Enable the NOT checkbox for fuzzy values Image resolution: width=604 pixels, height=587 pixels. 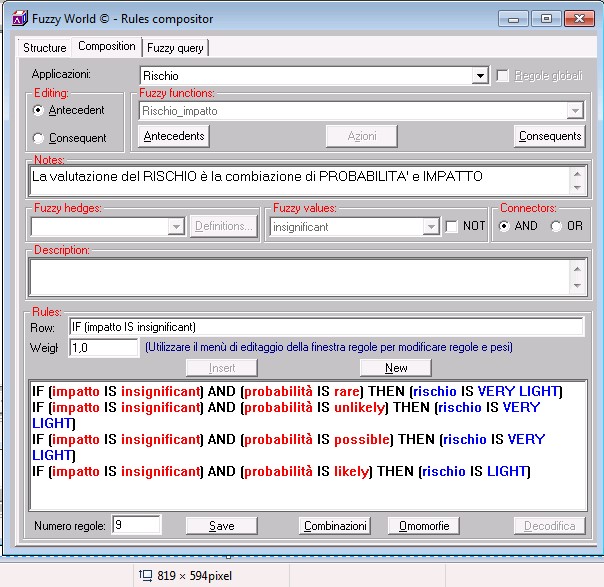pos(451,226)
